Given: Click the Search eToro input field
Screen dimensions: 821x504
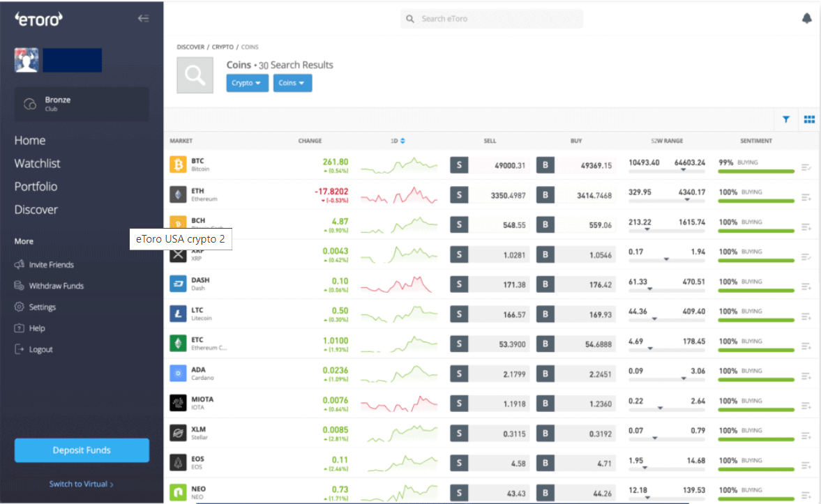Looking at the screenshot, I should point(491,18).
